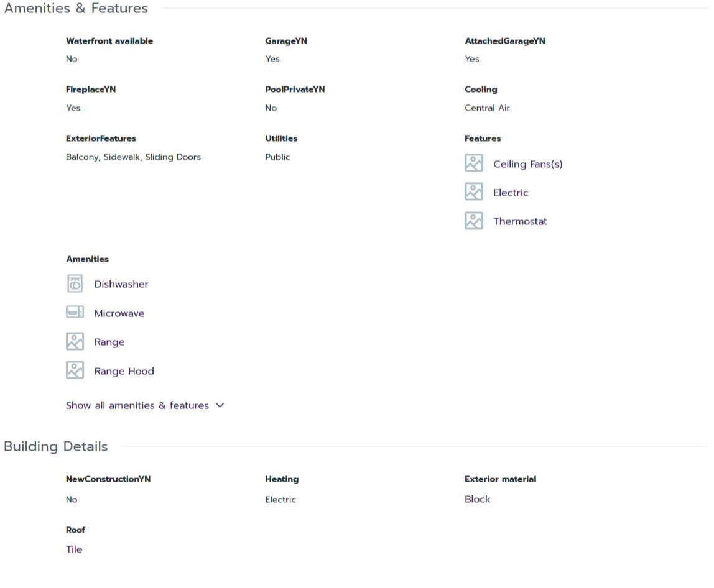Click the icon beside the Electric feature

(473, 192)
